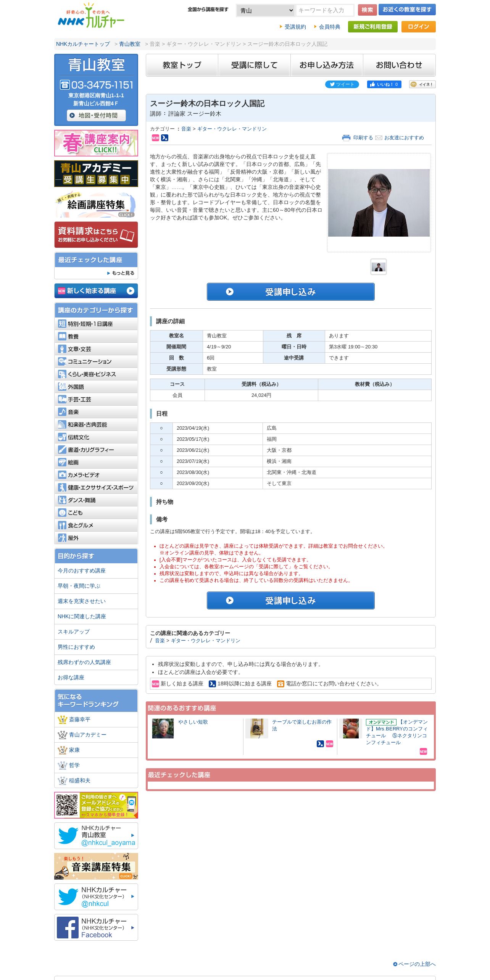This screenshot has height=980, width=490.
Task: Click the envelope icon お友達におすすめ
Action: tap(379, 138)
